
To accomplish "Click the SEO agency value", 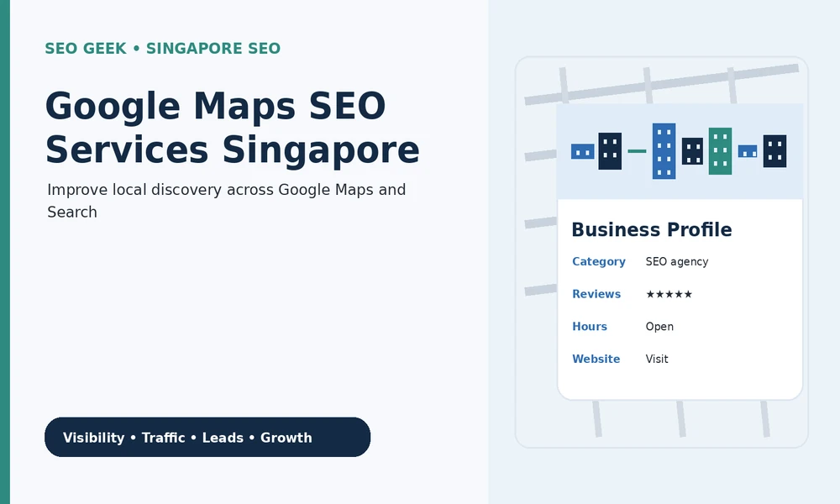I will 676,261.
